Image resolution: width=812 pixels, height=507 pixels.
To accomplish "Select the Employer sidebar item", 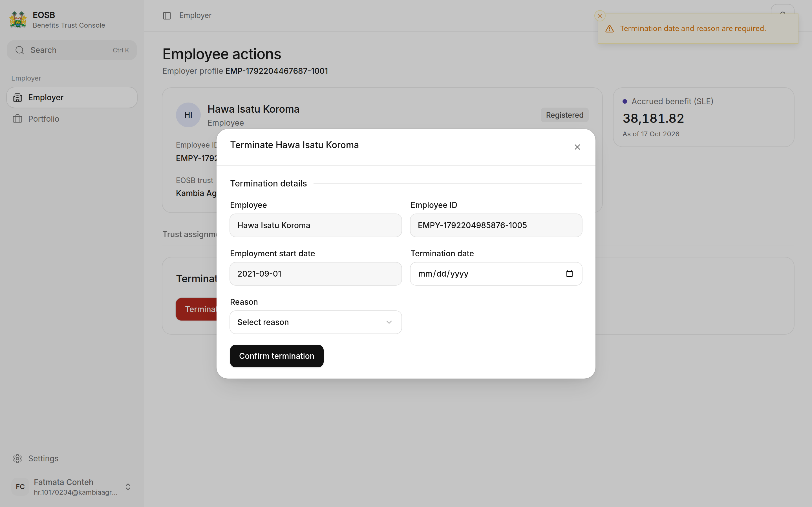I will pyautogui.click(x=72, y=97).
